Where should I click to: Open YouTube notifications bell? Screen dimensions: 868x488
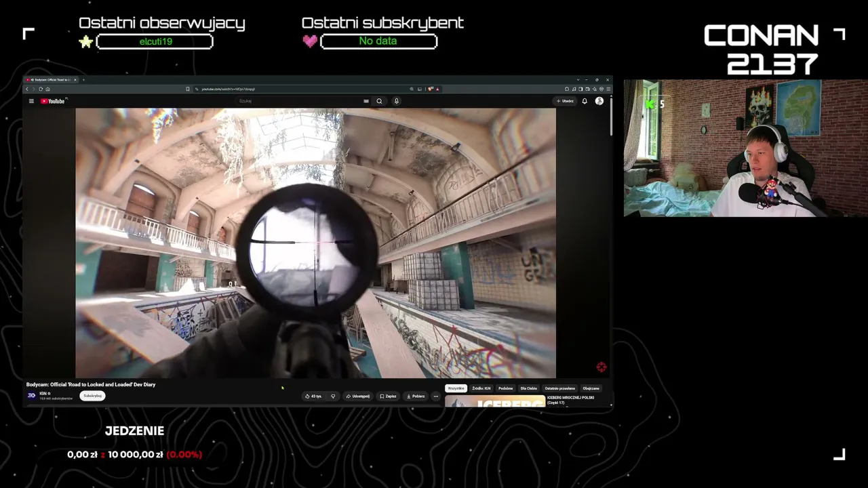click(x=585, y=101)
